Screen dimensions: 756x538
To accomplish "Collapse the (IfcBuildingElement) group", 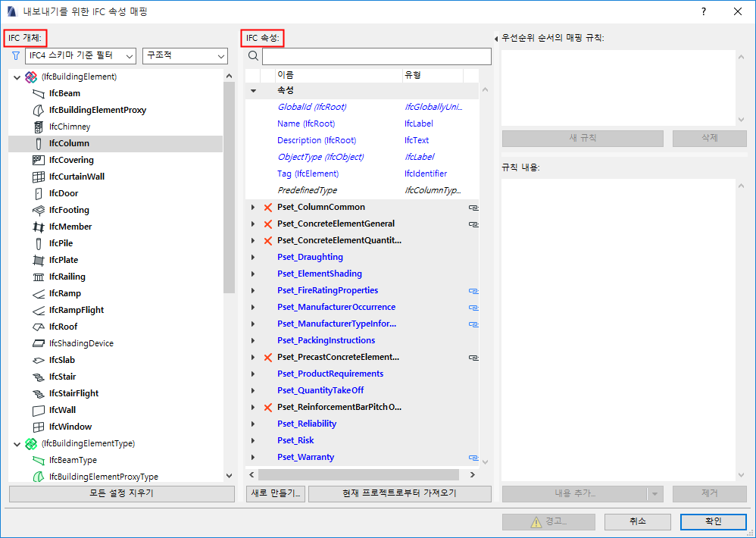I will 17,77.
